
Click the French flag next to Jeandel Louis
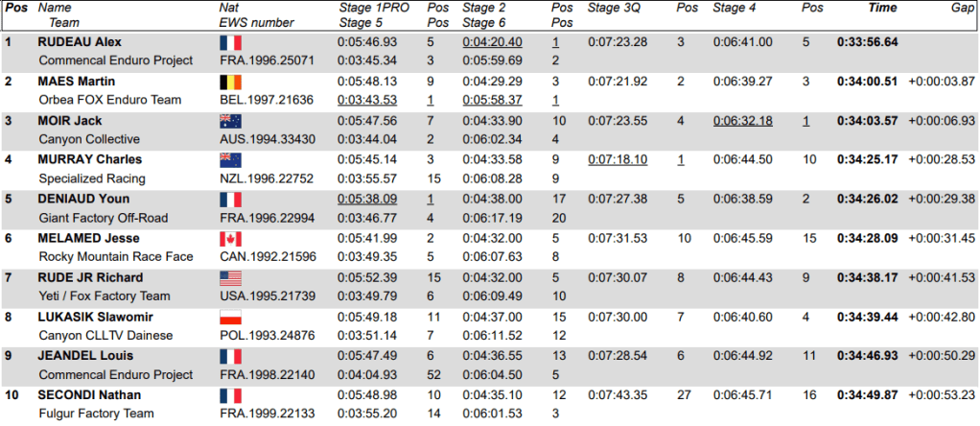tap(230, 356)
